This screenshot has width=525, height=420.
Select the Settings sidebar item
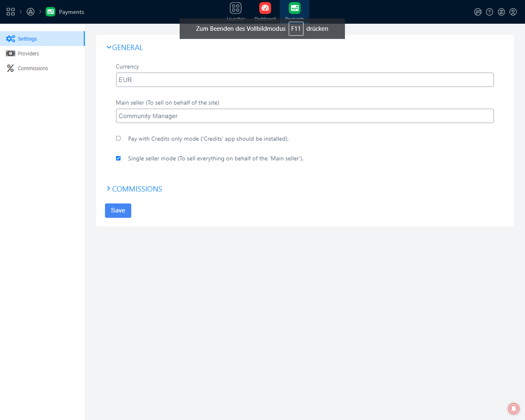(x=27, y=39)
